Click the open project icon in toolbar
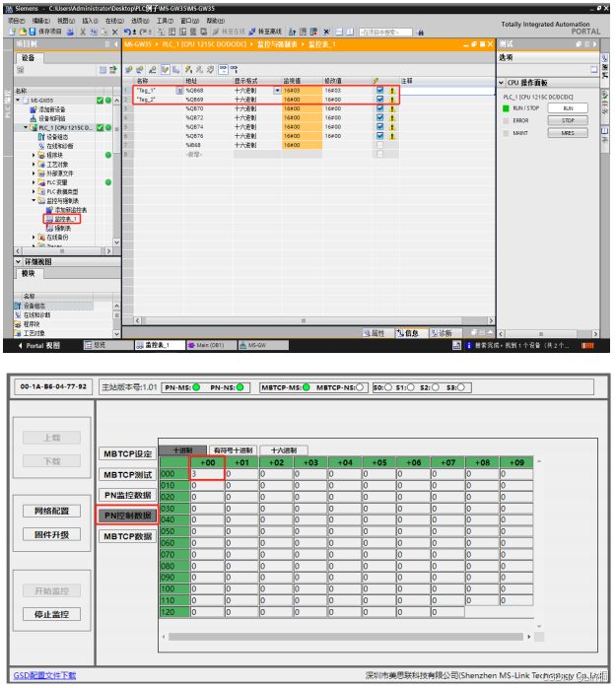Image resolution: width=616 pixels, height=688 pixels. point(23,32)
